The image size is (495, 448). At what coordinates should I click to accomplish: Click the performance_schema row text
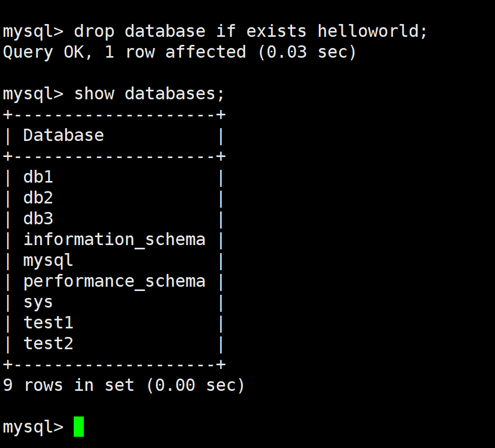click(114, 281)
